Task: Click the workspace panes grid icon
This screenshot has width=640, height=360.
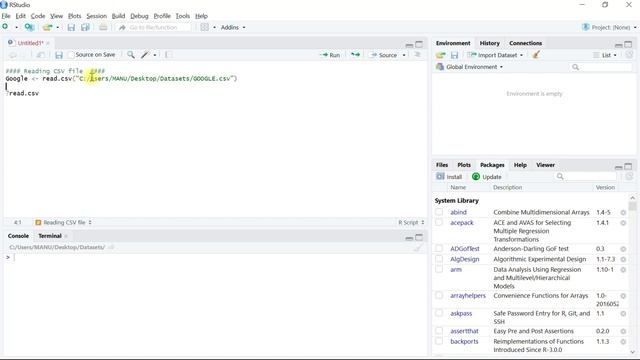Action: tap(204, 27)
